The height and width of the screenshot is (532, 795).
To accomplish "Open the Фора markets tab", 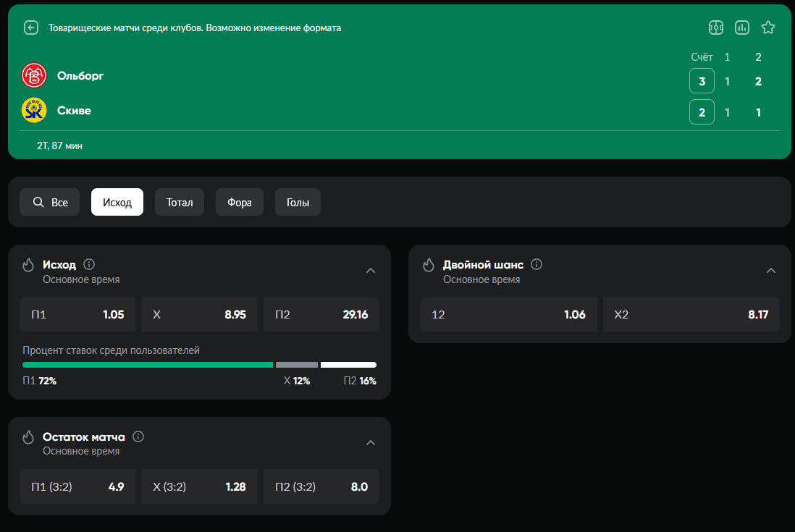I will click(x=239, y=202).
